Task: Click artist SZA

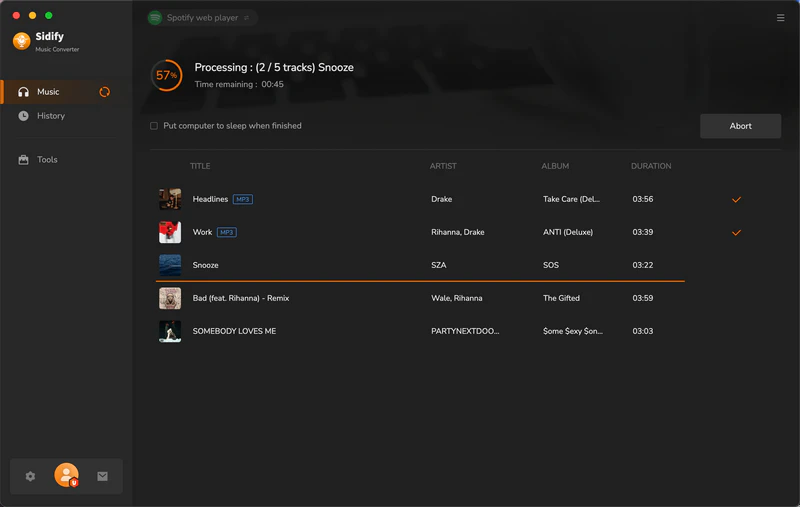Action: (x=438, y=265)
